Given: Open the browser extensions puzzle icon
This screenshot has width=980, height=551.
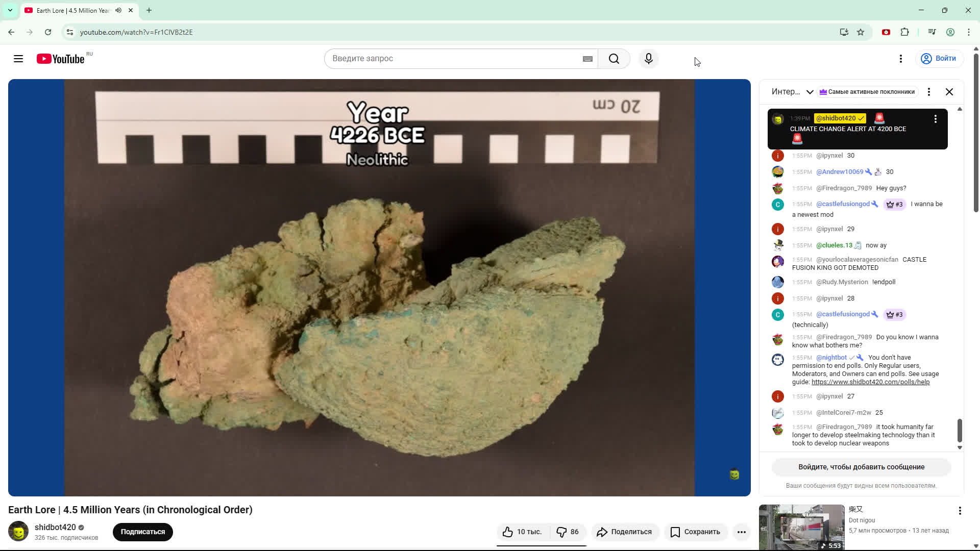Looking at the screenshot, I should [x=905, y=32].
